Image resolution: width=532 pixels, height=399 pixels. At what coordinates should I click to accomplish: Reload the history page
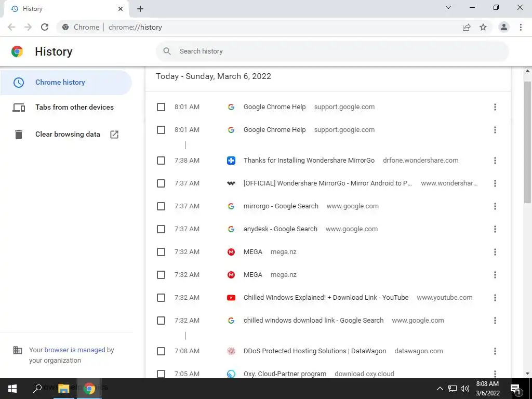click(x=45, y=27)
